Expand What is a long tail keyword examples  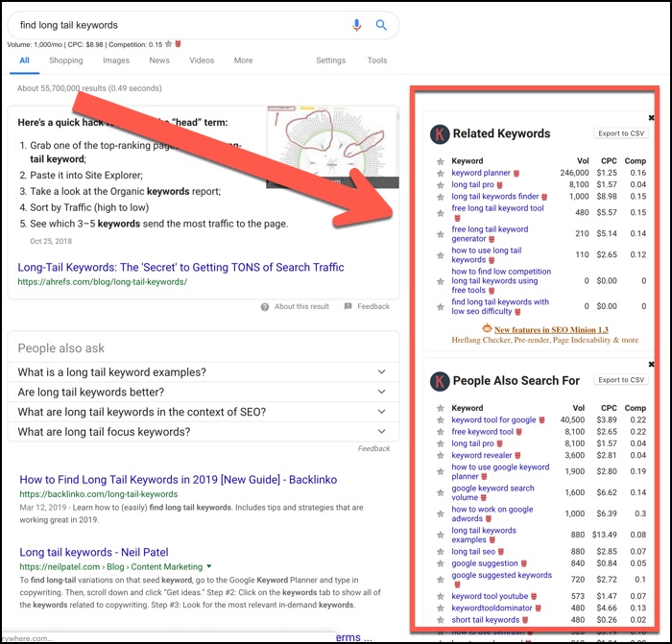(381, 371)
